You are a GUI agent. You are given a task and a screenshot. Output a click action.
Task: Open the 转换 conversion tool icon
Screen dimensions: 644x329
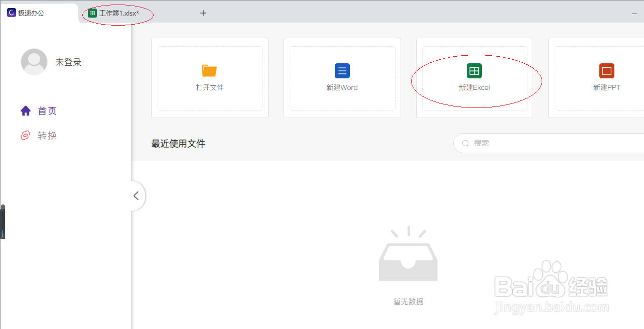(26, 135)
